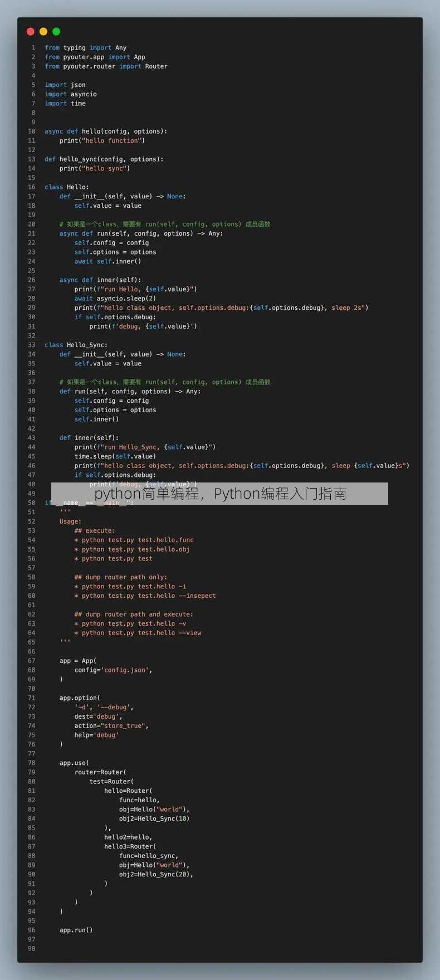Image resolution: width=440 pixels, height=980 pixels.
Task: Click the 'app.use(' line
Action: (x=75, y=763)
